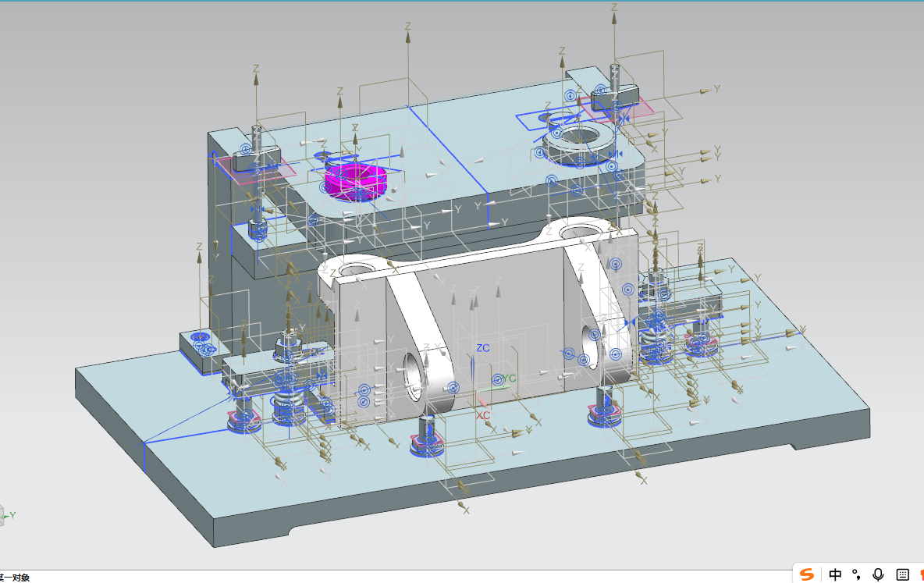Screen dimensions: 924x583
Task: Select the white bracket workpiece in center
Action: click(478, 322)
